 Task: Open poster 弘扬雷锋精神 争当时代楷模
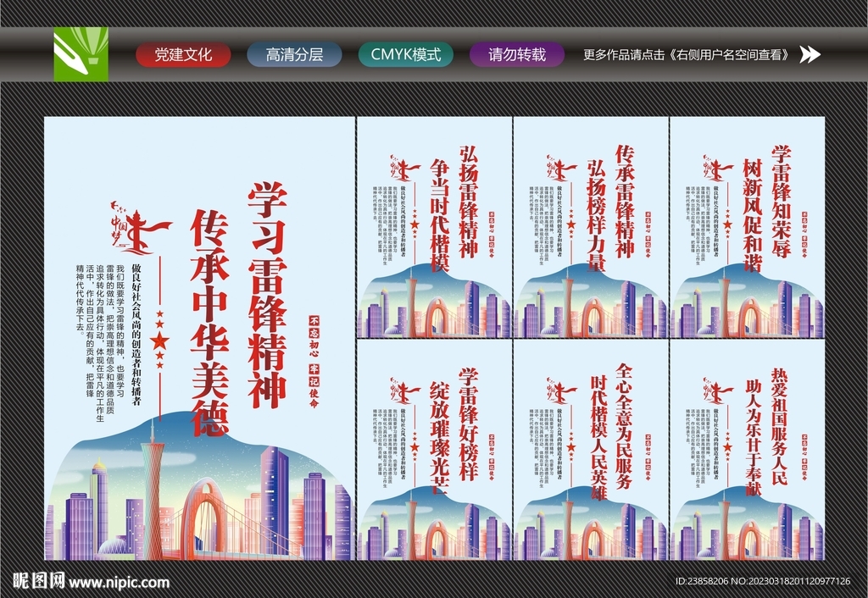coord(435,227)
